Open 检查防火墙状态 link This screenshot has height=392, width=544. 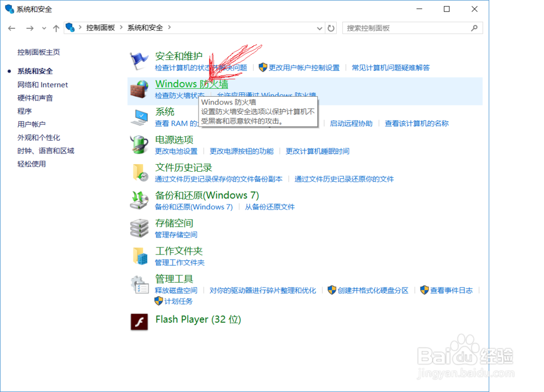(180, 95)
